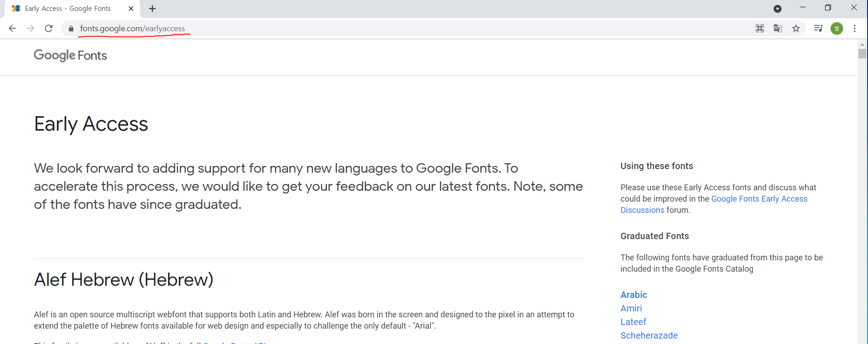Screen dimensions: 868x344
Task: Click the 'Early Access' page heading
Action: (x=91, y=124)
